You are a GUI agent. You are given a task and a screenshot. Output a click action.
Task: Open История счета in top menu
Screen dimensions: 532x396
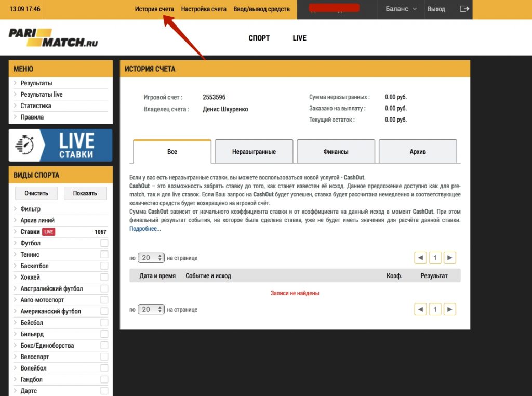(x=154, y=9)
